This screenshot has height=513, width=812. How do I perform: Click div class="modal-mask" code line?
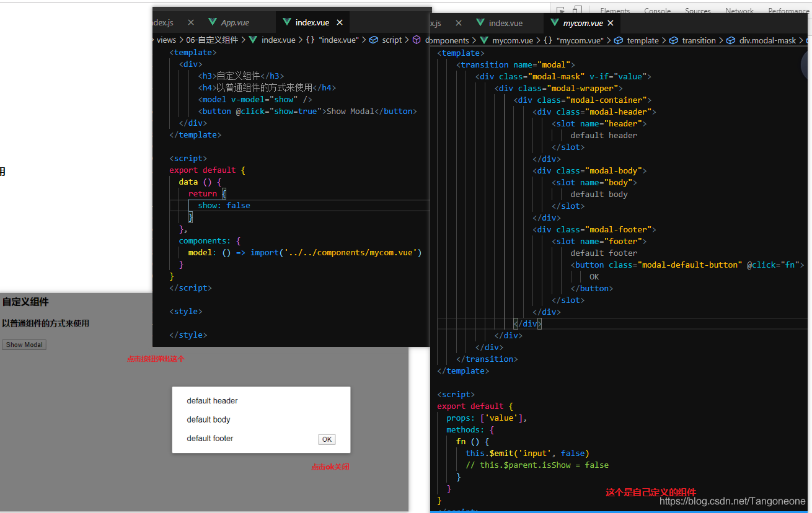[563, 76]
